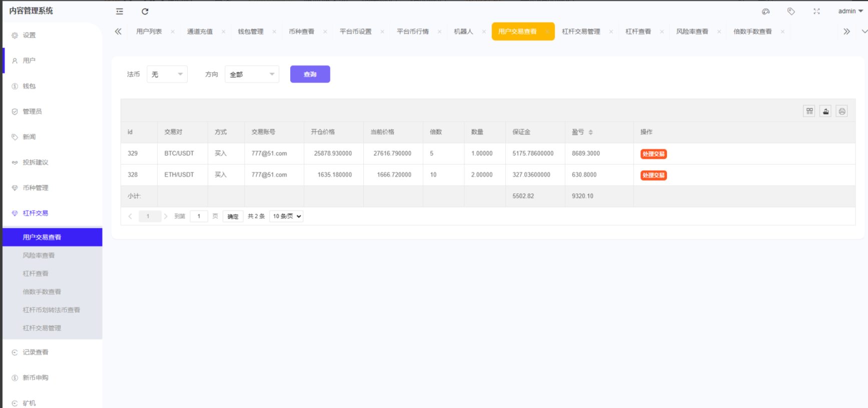This screenshot has width=868, height=408.
Task: Expand the 方向 dropdown
Action: (x=252, y=74)
